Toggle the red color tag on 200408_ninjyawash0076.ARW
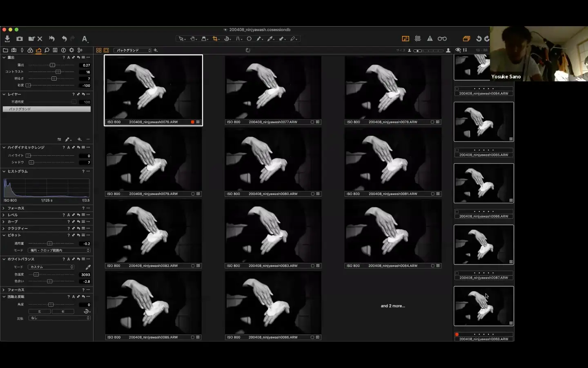588x368 pixels. [x=193, y=122]
